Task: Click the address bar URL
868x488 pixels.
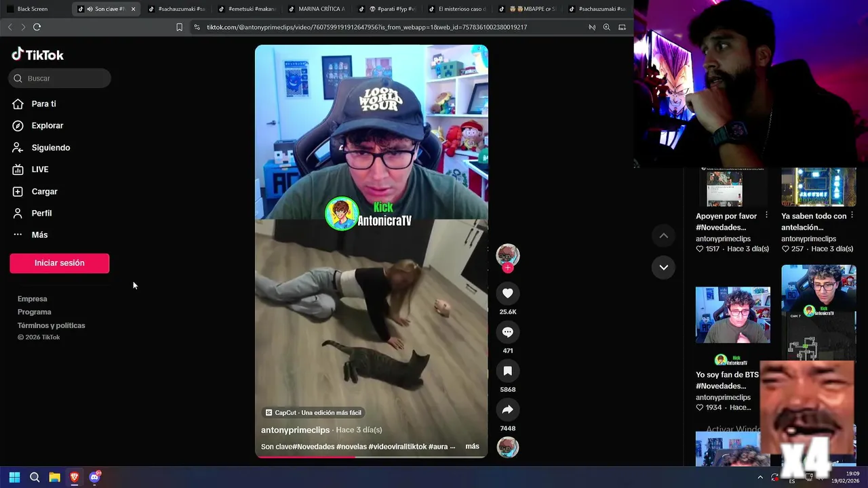Action: [367, 27]
